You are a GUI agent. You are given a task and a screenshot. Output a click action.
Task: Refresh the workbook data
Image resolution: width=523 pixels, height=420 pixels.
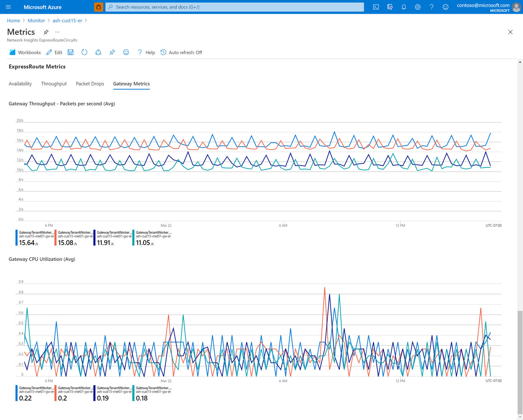pos(84,52)
